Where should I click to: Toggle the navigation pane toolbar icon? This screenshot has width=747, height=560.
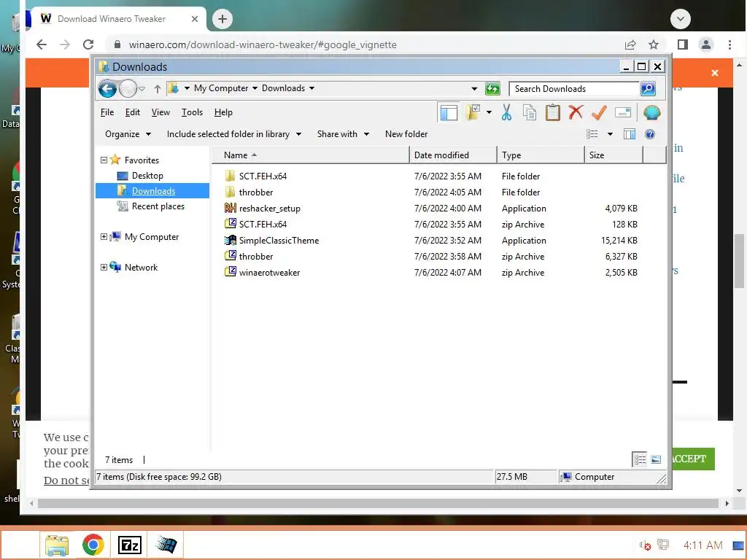pos(449,113)
